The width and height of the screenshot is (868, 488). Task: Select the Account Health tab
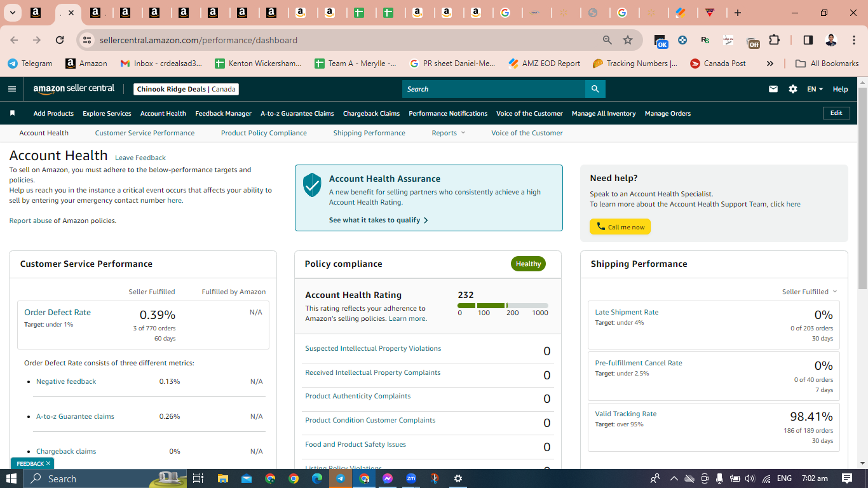pos(44,133)
